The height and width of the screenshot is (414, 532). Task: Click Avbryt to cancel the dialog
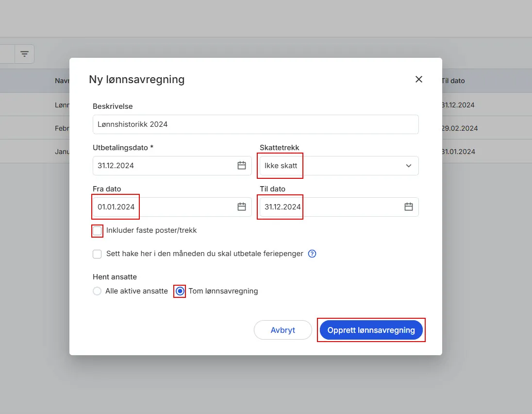click(x=283, y=329)
